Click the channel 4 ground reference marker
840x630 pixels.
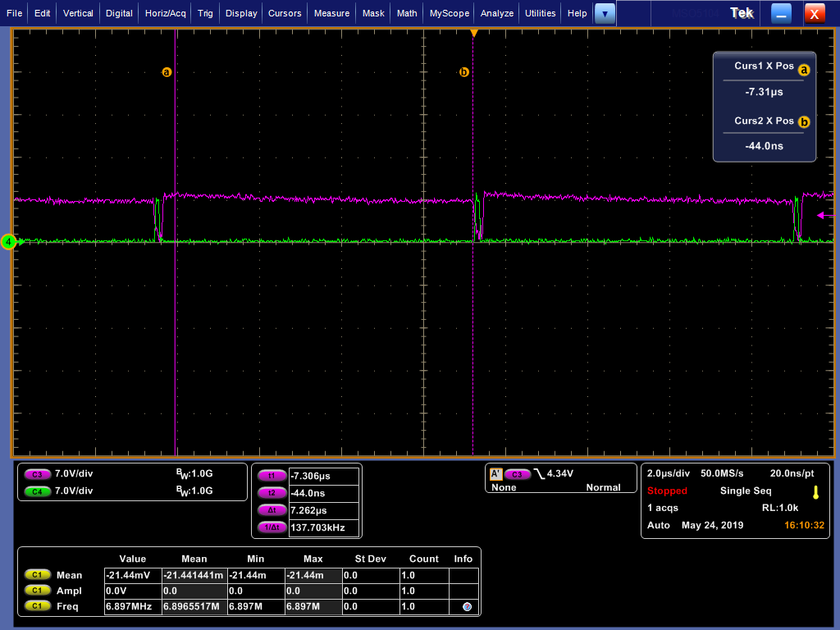tap(8, 241)
